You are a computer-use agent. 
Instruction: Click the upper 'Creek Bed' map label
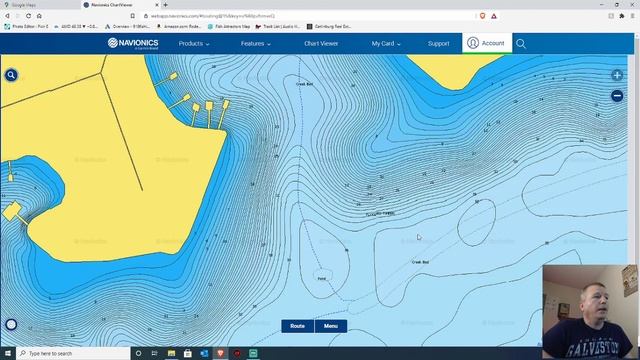304,84
